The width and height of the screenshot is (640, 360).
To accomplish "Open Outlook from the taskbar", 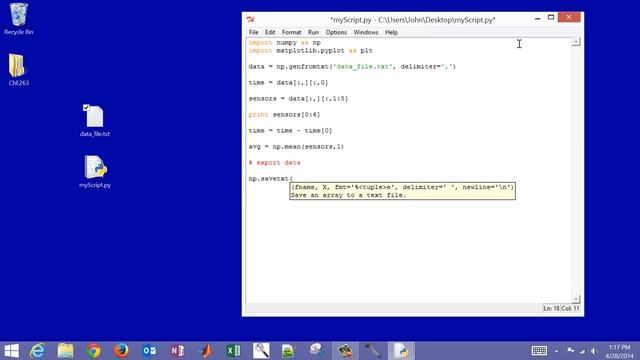I will [149, 351].
